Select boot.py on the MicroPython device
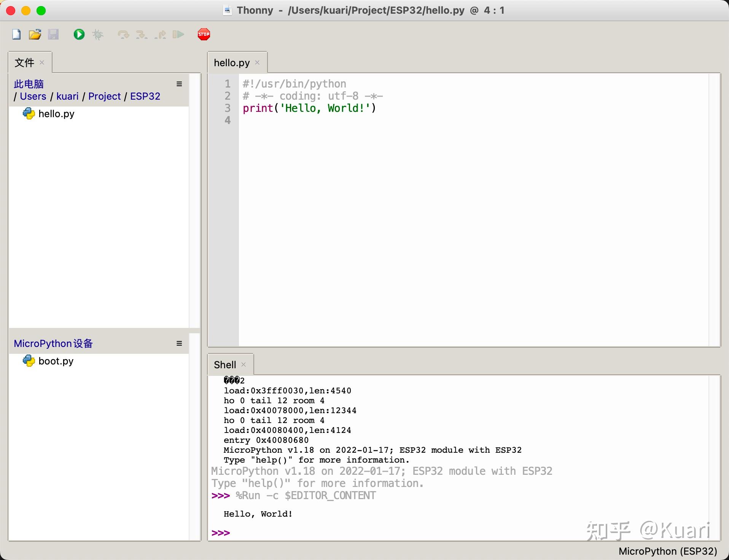The width and height of the screenshot is (729, 560). [x=56, y=361]
